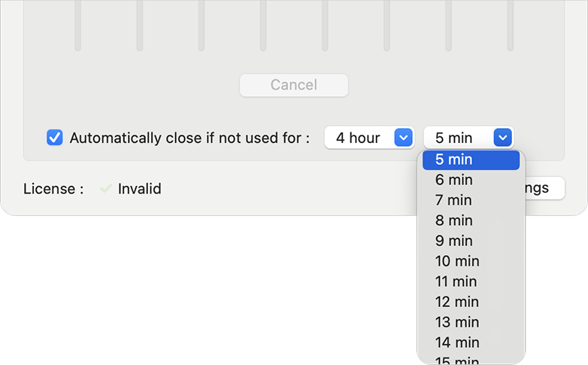Choose 14 min from the menu
Viewport: 588px width, 365px height.
pos(471,342)
